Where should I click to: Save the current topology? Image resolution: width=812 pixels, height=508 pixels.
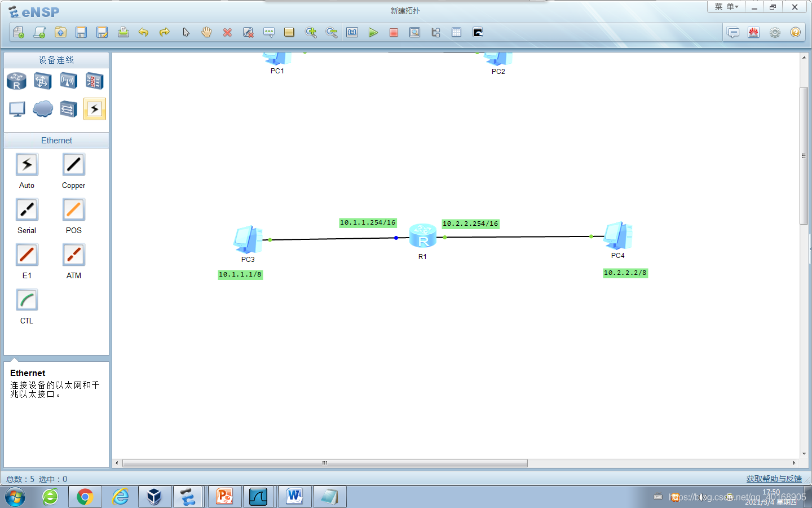coord(81,32)
